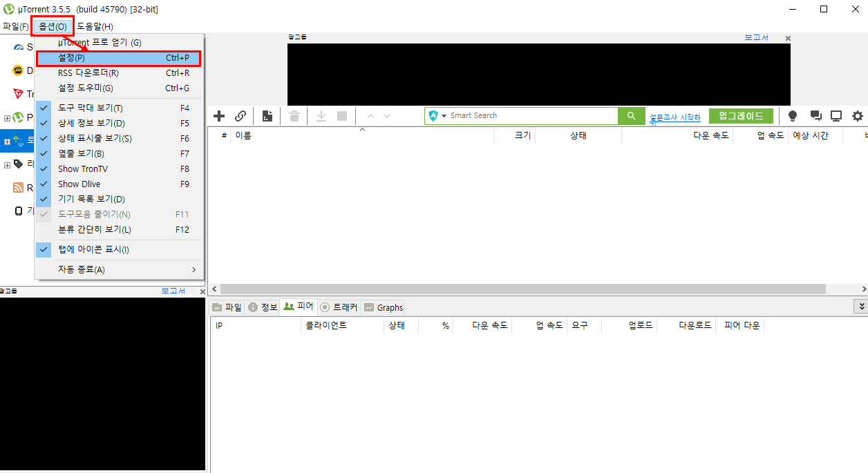Image resolution: width=868 pixels, height=473 pixels.
Task: Click the black label tag icon in sidebar
Action: pos(19,164)
